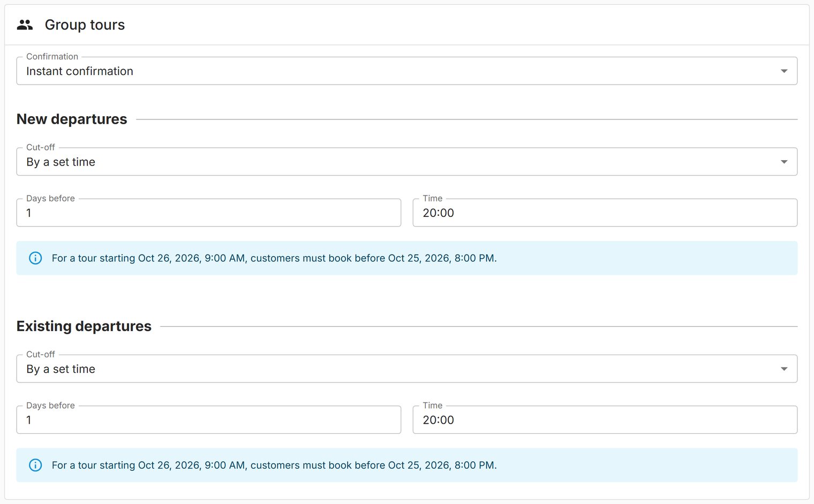814x504 pixels.
Task: Click the New departures section heading
Action: (72, 119)
